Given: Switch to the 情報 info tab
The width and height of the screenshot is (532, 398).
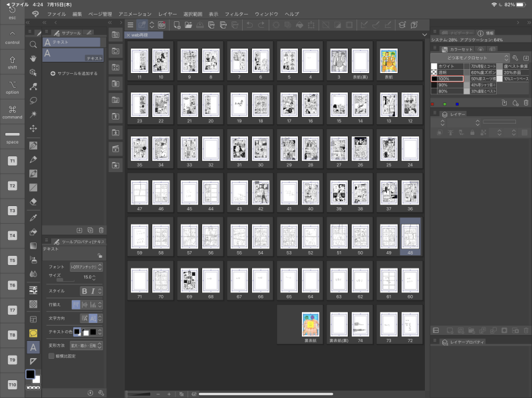Looking at the screenshot, I should click(x=485, y=33).
